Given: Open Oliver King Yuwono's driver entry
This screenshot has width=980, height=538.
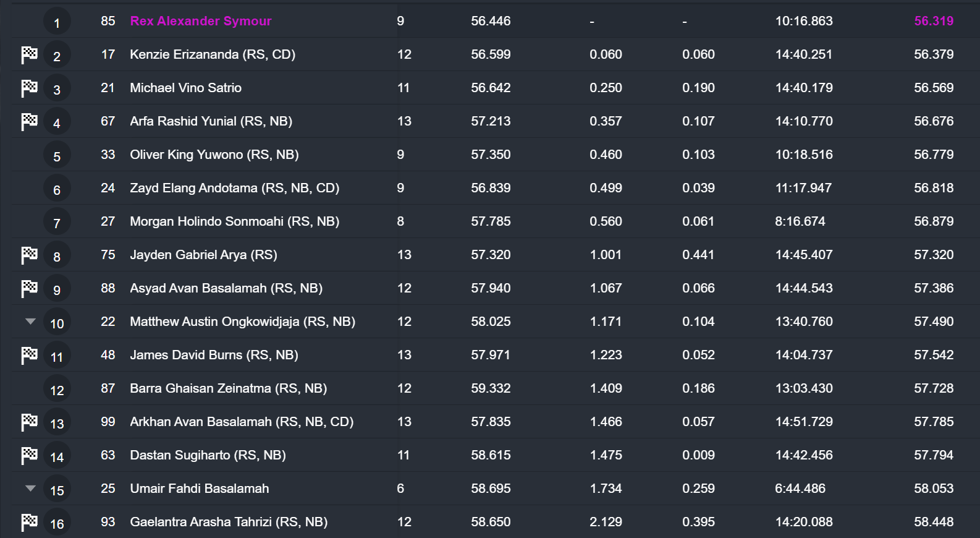Looking at the screenshot, I should tap(214, 155).
